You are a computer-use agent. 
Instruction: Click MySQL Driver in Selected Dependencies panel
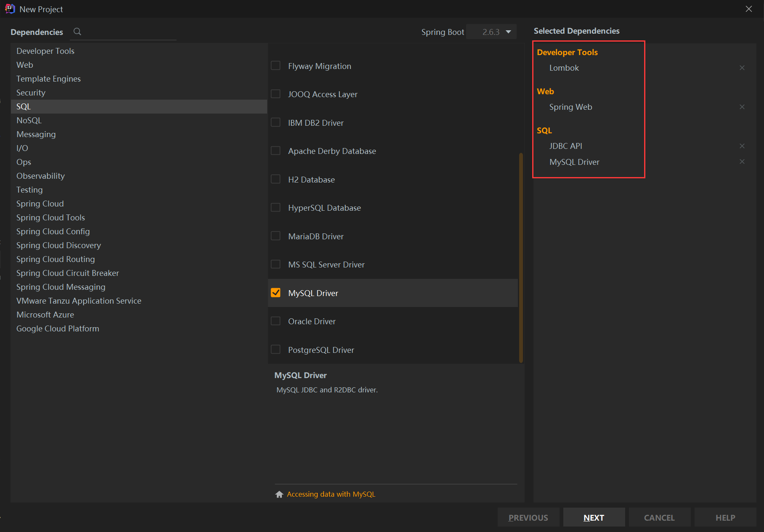coord(574,162)
